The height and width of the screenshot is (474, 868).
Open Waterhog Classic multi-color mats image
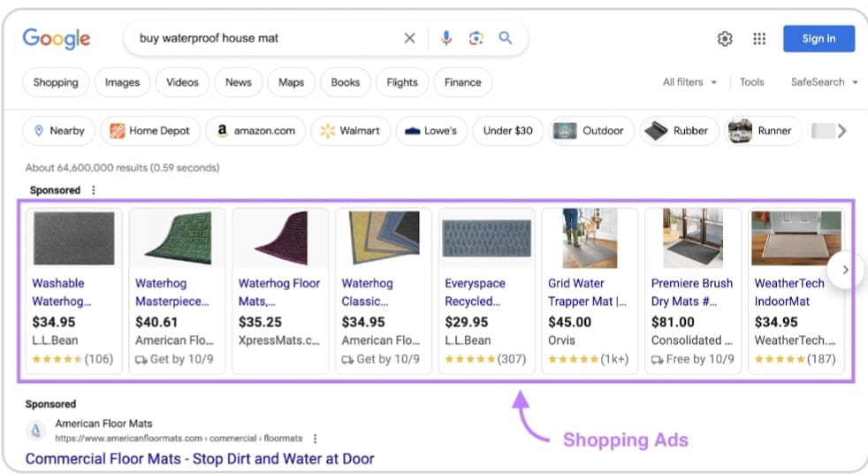(384, 239)
